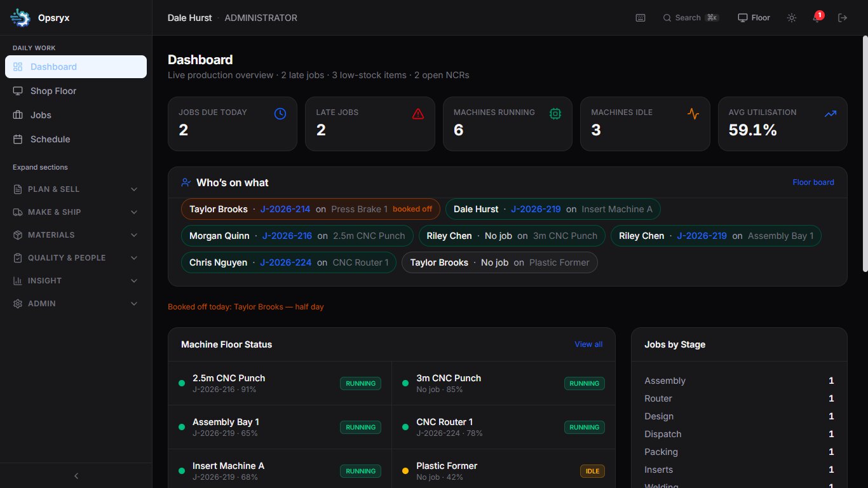Click the Admin gear icon
The image size is (868, 488).
pos(18,304)
